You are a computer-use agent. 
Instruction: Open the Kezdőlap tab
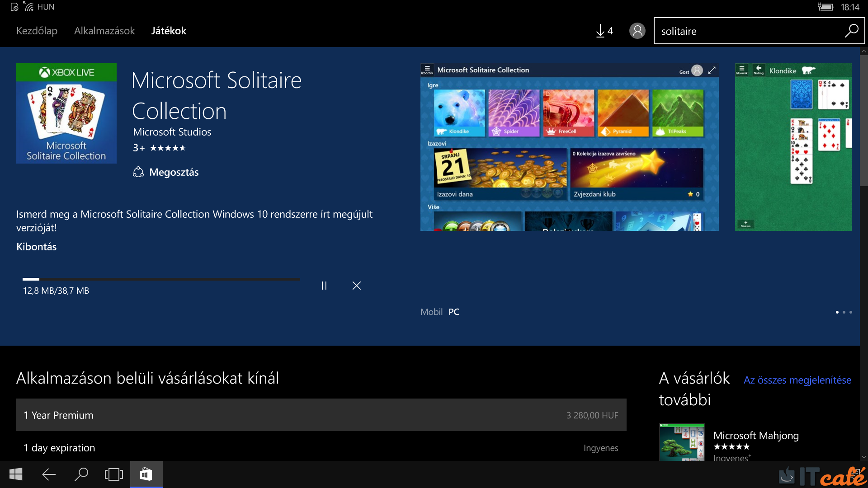37,31
